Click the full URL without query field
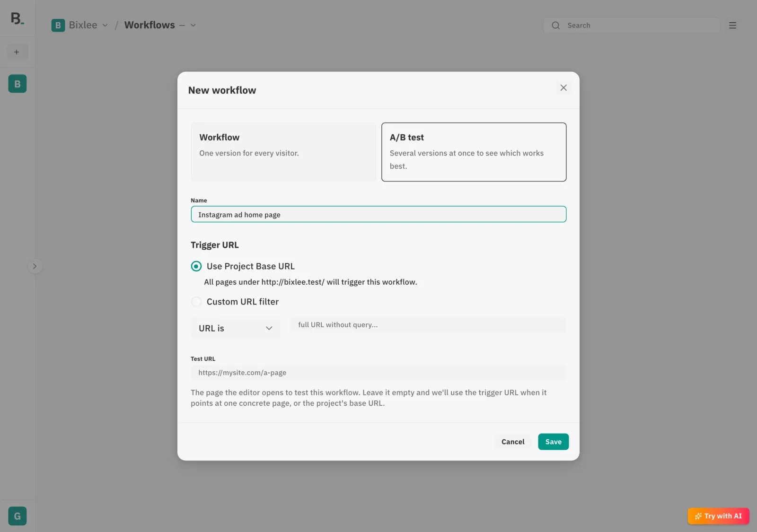Viewport: 757px width, 532px height. coord(428,325)
